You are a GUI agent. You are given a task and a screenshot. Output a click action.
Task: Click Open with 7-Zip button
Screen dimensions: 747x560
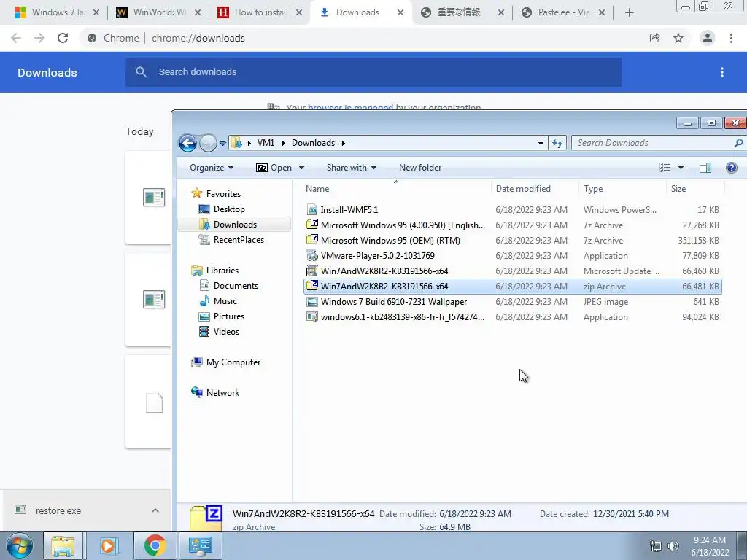point(274,168)
